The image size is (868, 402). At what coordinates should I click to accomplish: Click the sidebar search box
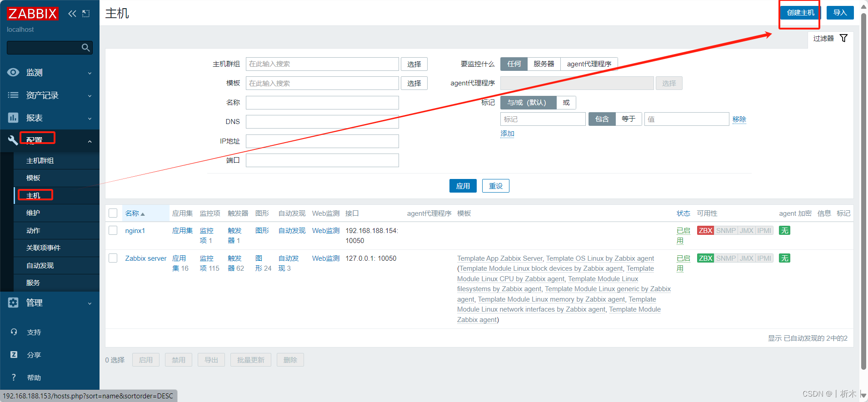50,48
